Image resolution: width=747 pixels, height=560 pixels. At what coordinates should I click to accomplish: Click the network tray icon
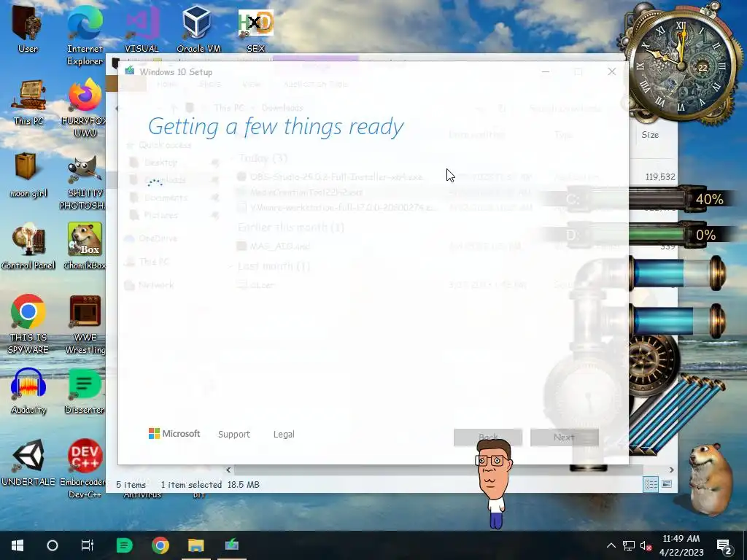[x=628, y=545]
